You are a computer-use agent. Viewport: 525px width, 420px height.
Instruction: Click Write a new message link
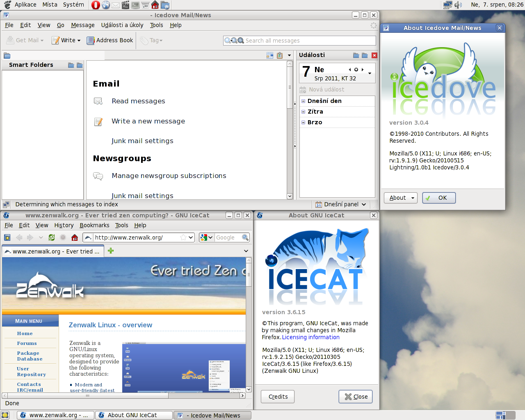click(x=148, y=121)
